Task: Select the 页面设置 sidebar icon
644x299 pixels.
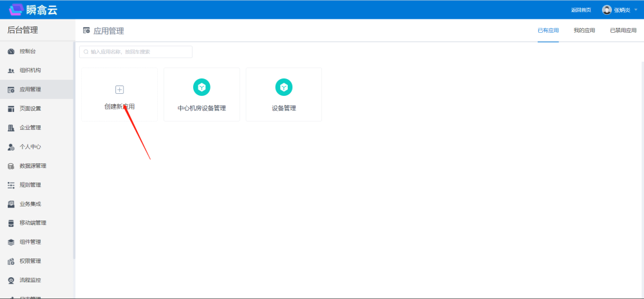Action: tap(11, 109)
